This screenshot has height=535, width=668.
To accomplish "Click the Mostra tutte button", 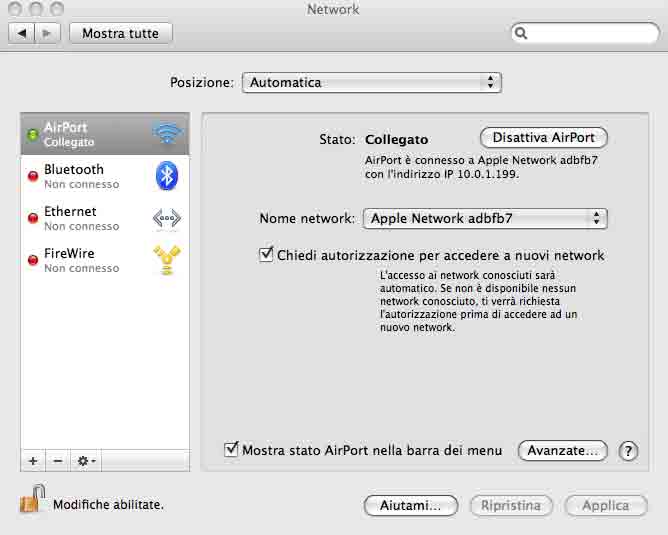I will pos(121,33).
